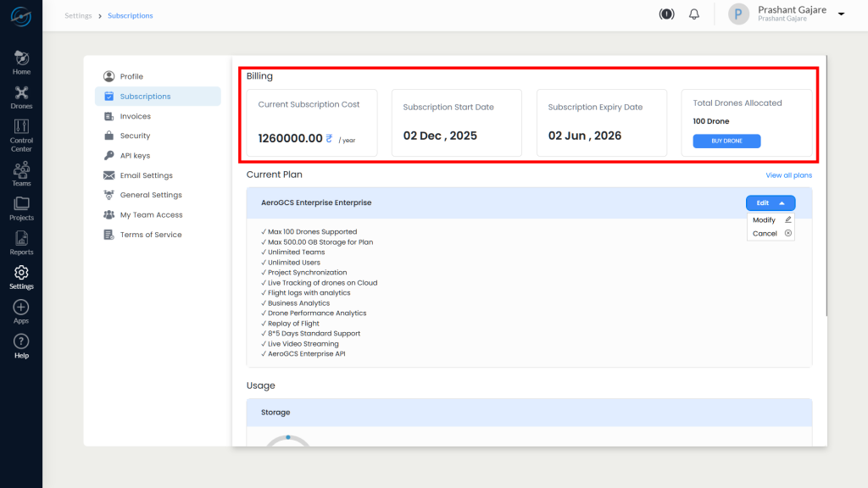Click the Help icon at sidebar bottom
The height and width of the screenshot is (488, 868).
21,344
